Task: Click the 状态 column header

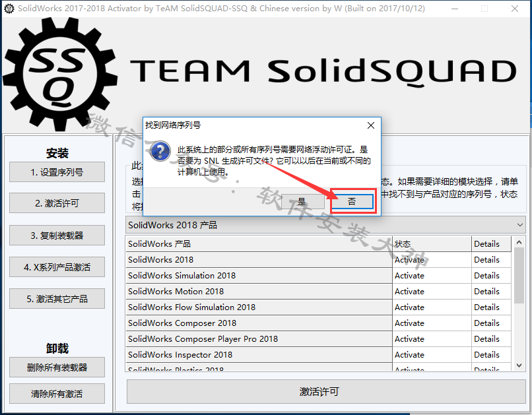Action: [432, 243]
